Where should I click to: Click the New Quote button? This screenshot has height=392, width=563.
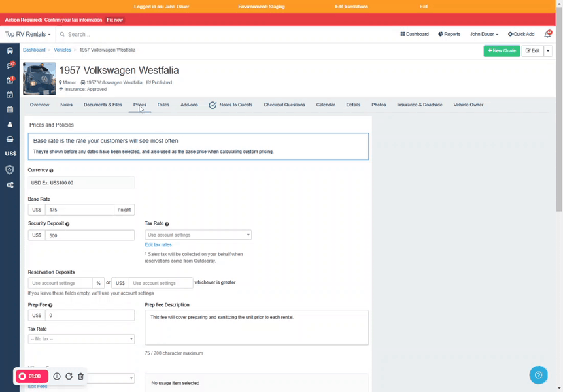[x=502, y=50]
